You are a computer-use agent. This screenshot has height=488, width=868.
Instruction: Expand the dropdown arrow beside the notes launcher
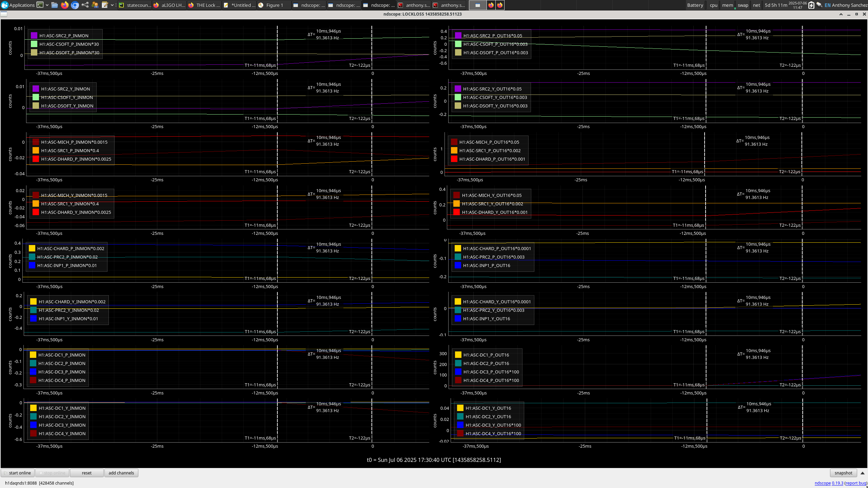(112, 5)
